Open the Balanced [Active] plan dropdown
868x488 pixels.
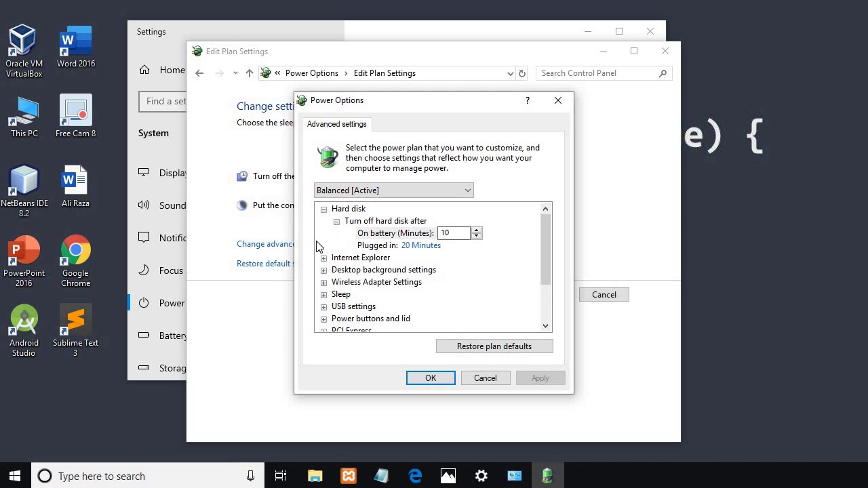click(393, 190)
